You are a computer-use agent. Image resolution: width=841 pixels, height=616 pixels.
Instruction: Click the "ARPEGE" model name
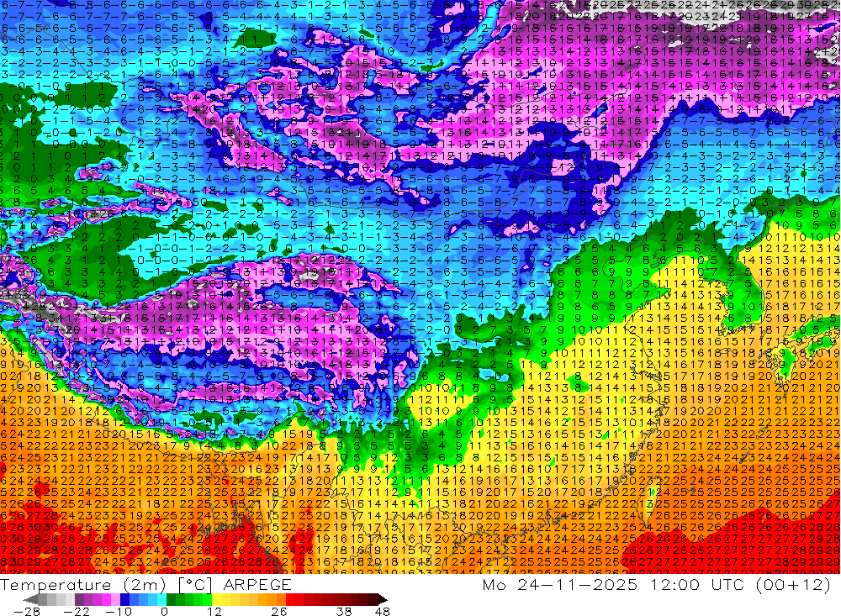tap(257, 585)
